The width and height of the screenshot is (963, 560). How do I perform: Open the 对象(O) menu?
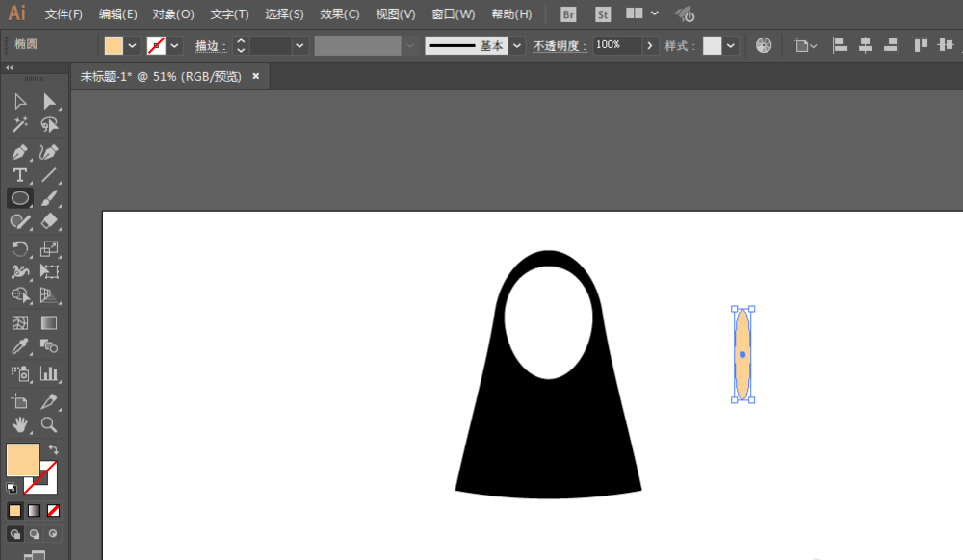coord(173,14)
